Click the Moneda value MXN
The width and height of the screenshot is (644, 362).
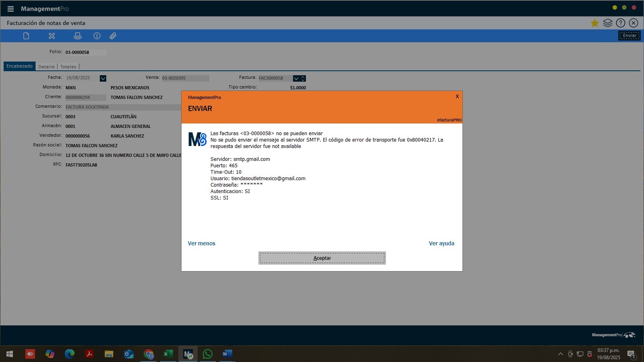pyautogui.click(x=70, y=88)
